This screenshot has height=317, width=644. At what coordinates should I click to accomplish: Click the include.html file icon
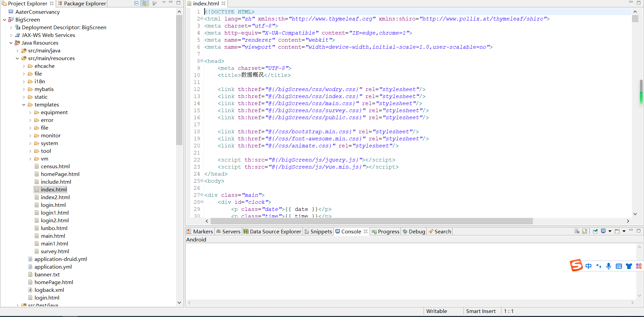37,182
